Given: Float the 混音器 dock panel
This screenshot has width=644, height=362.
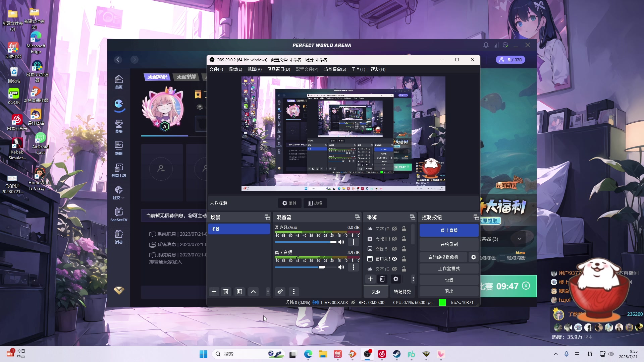Looking at the screenshot, I should pyautogui.click(x=357, y=217).
